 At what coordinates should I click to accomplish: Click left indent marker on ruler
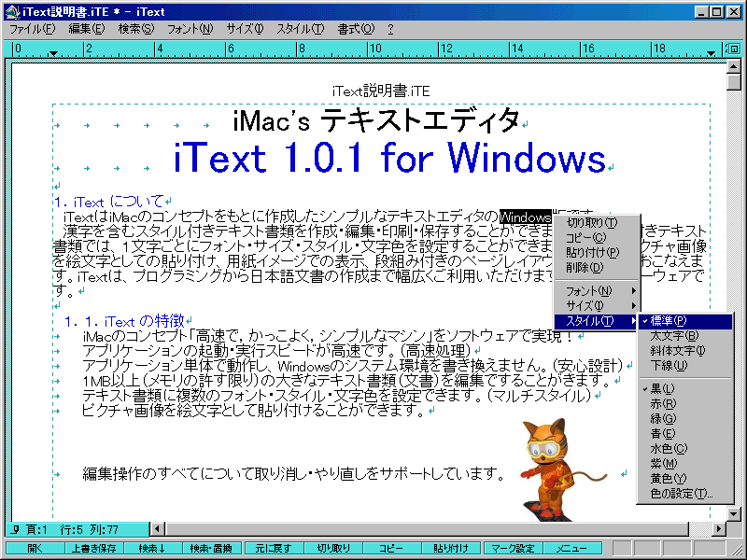click(x=54, y=53)
